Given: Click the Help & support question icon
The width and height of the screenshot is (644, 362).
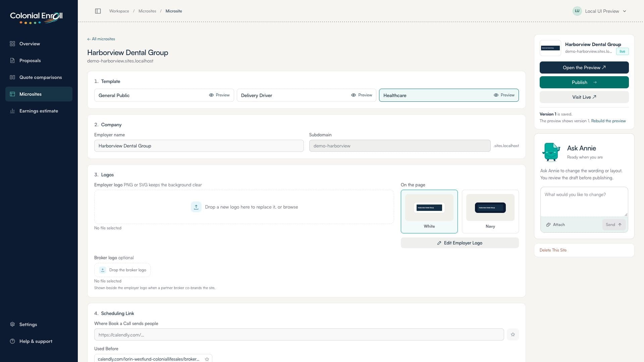Looking at the screenshot, I should [x=12, y=341].
